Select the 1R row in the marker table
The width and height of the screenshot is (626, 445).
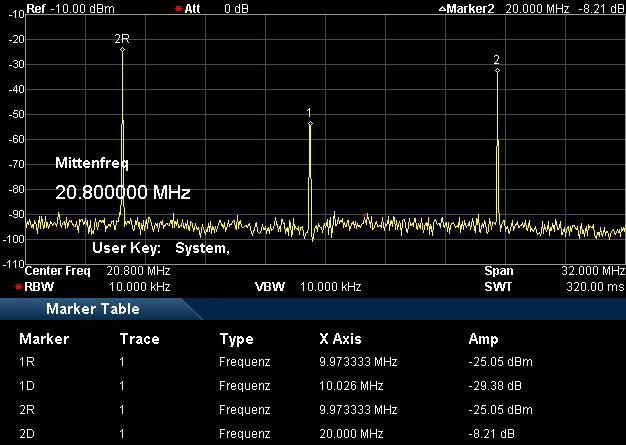click(x=312, y=362)
